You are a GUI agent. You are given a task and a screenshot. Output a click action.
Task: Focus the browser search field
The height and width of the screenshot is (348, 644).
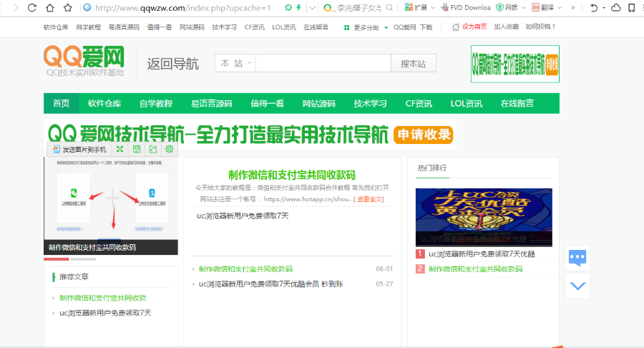point(358,7)
